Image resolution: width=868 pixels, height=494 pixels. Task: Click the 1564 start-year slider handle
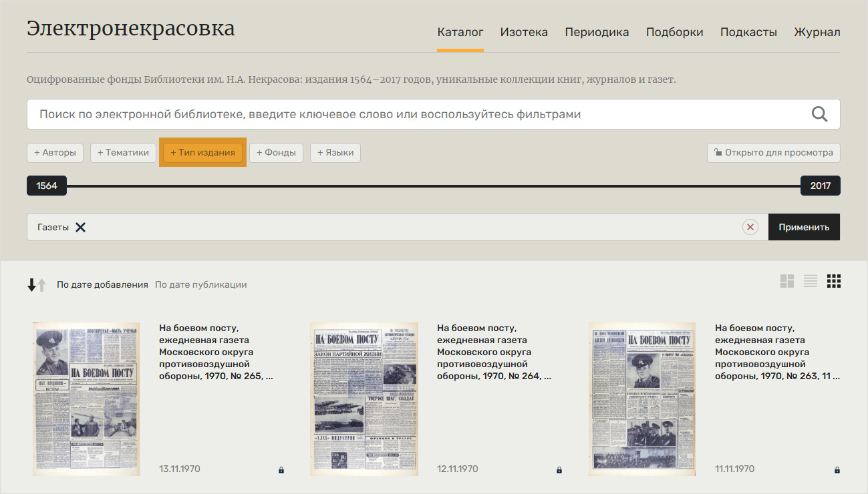(x=47, y=186)
